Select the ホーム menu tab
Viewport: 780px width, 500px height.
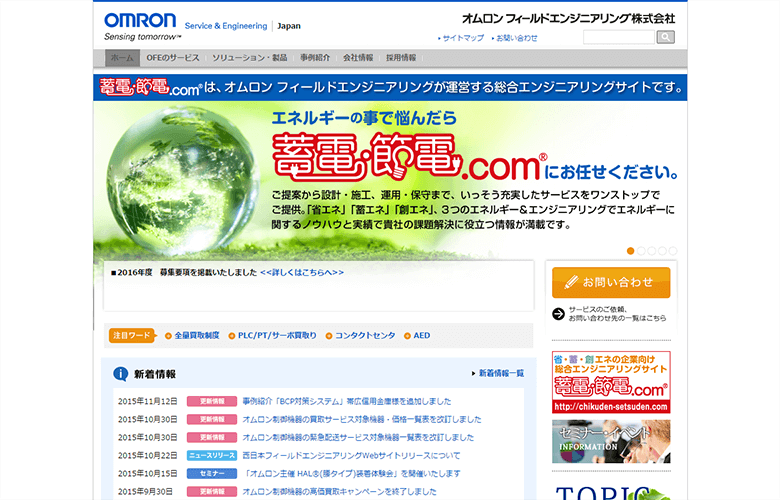[x=122, y=58]
